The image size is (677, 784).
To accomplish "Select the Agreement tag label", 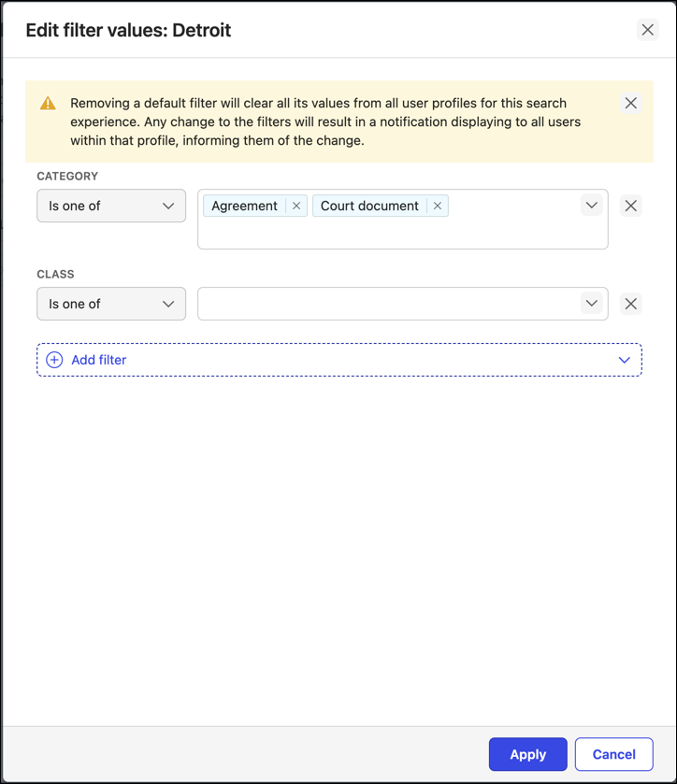I will tap(244, 206).
